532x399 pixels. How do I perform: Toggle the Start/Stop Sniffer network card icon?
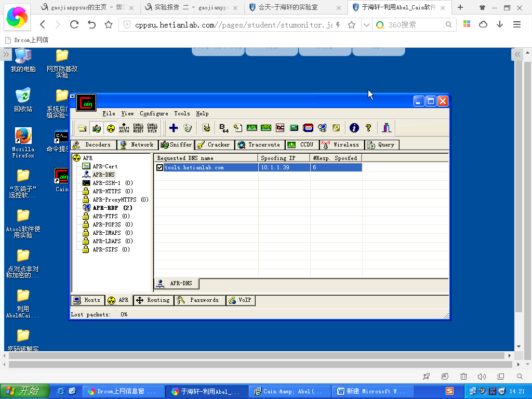96,128
